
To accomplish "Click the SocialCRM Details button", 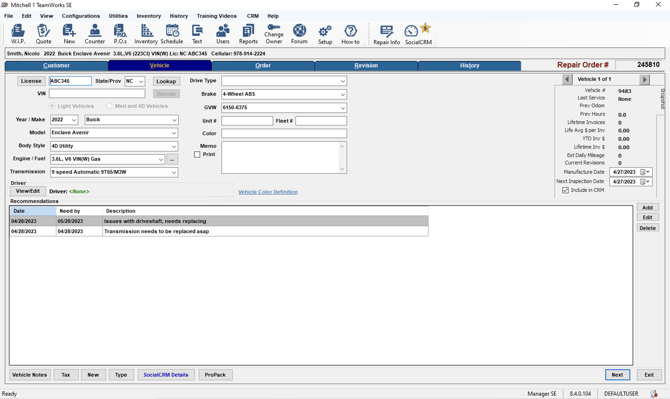I will click(x=166, y=375).
